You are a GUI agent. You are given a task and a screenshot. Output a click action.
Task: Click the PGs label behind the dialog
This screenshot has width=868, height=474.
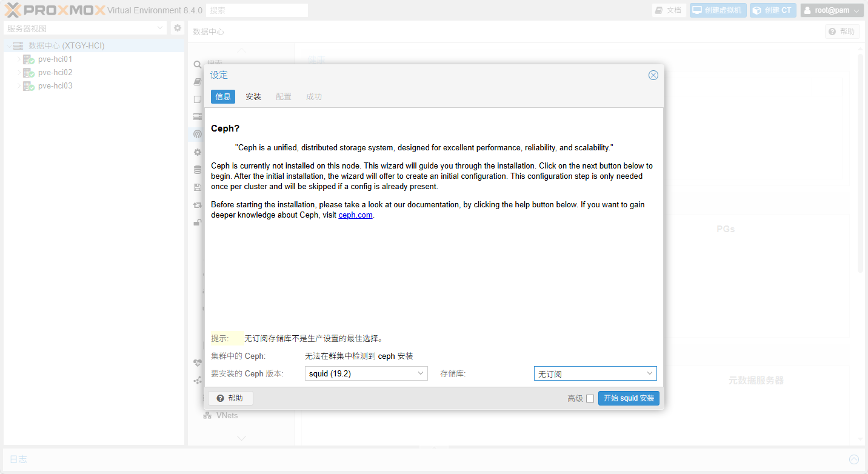click(726, 229)
